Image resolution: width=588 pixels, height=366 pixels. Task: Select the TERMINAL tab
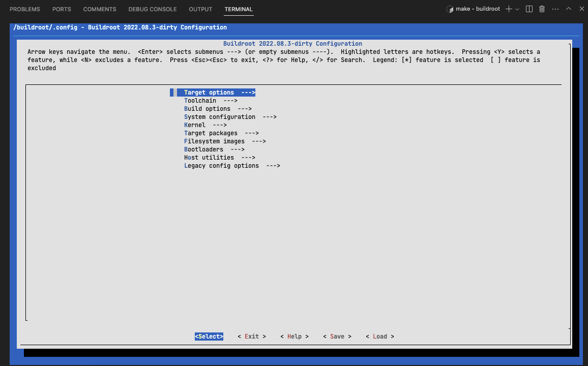239,9
